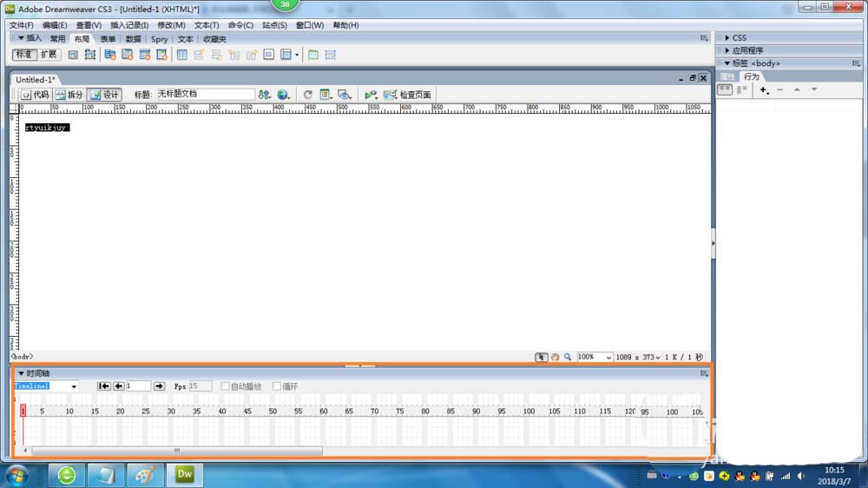The height and width of the screenshot is (488, 868).
Task: Open Visual Aids eye icon
Action: click(x=345, y=95)
